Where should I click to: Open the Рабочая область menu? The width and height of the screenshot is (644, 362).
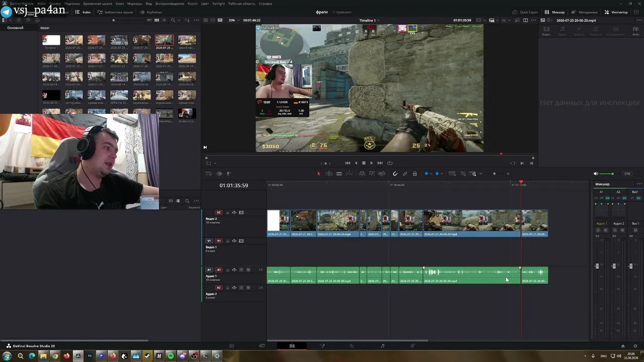[242, 4]
